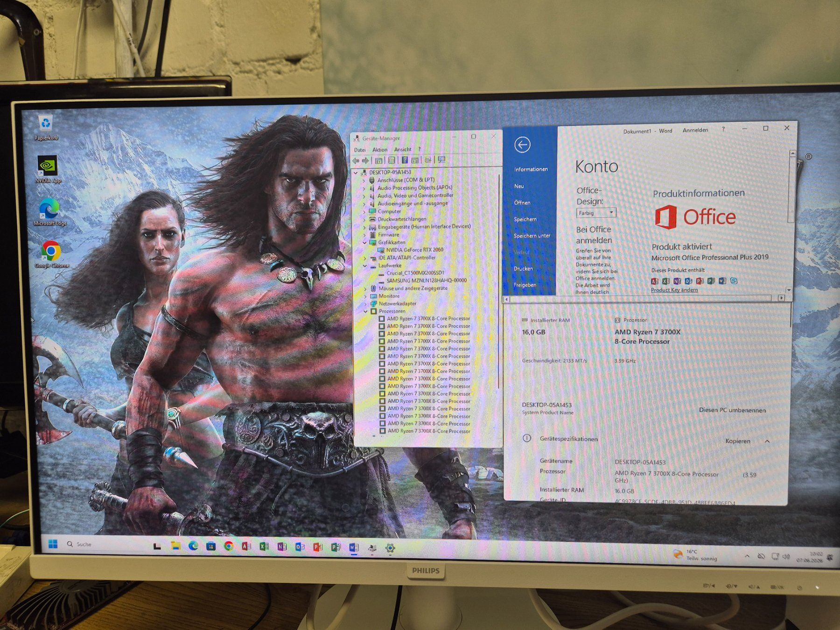Open the Aktion menu in Geräte-Manager

380,150
